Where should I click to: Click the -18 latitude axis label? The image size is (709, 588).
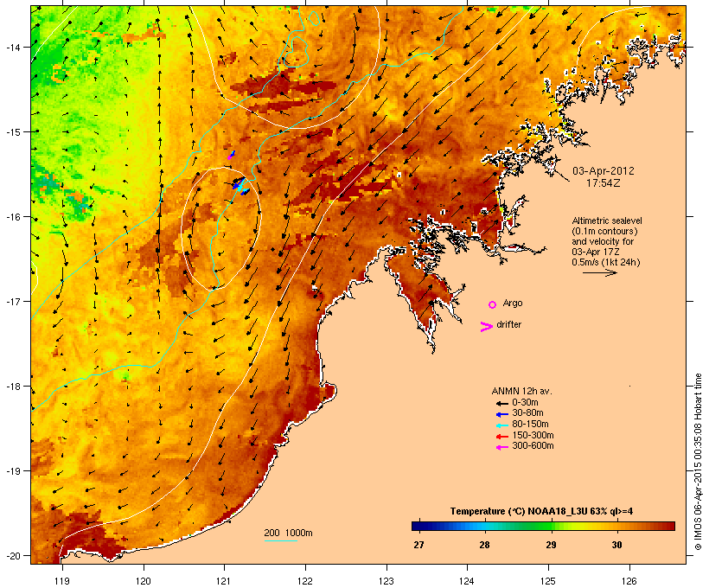pos(12,387)
